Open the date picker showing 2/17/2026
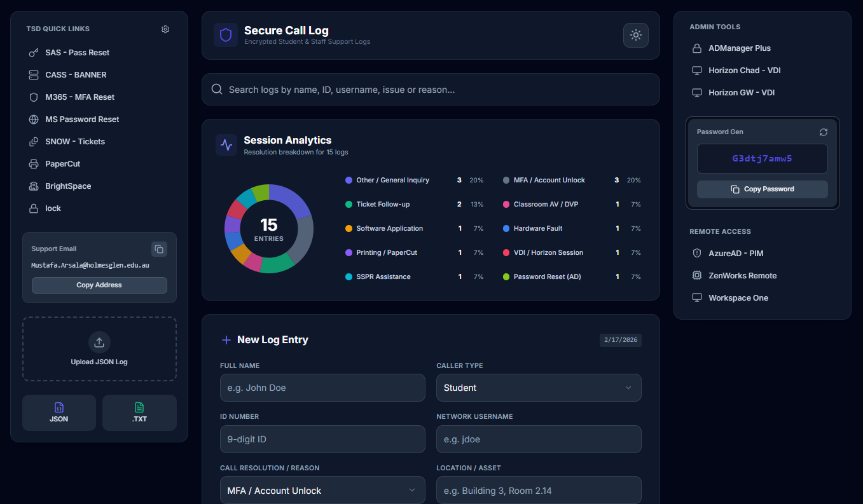Screen dimensions: 863x504 point(620,340)
